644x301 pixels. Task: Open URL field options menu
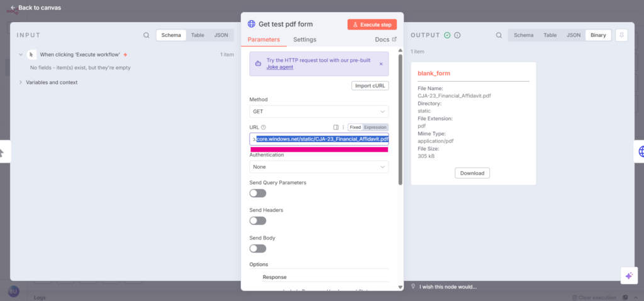[x=343, y=127]
